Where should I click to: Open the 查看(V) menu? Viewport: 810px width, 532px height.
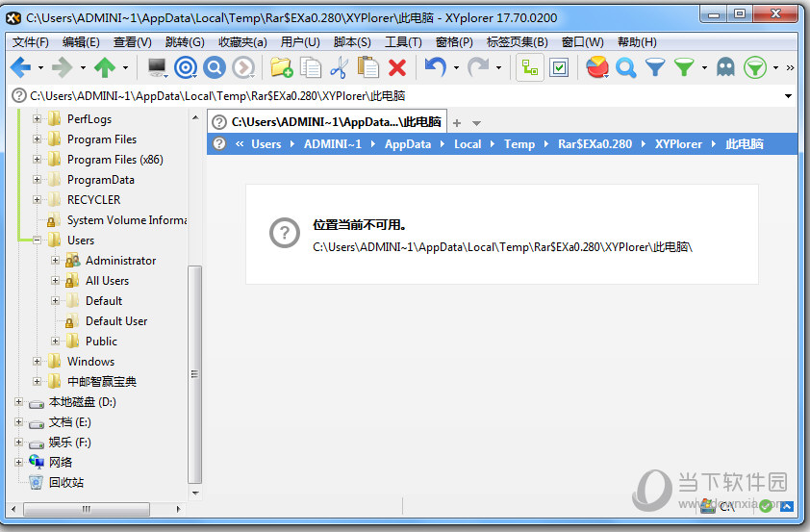[x=132, y=41]
